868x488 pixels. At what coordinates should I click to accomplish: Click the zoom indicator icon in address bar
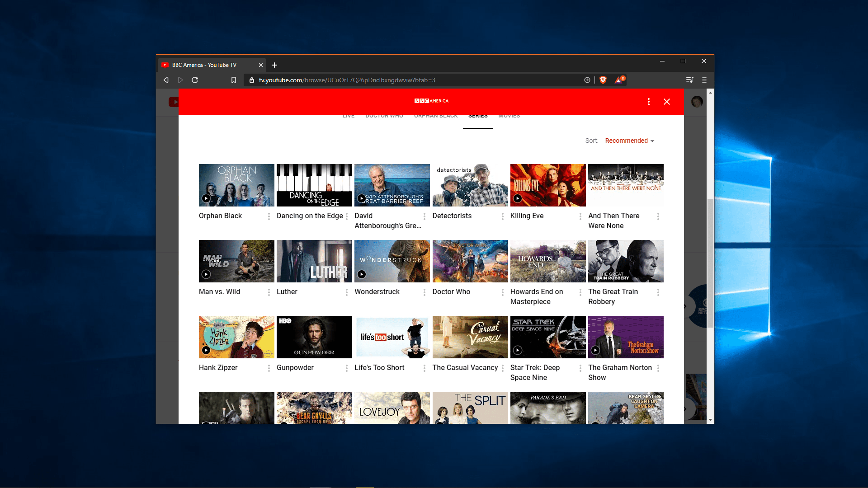click(587, 80)
